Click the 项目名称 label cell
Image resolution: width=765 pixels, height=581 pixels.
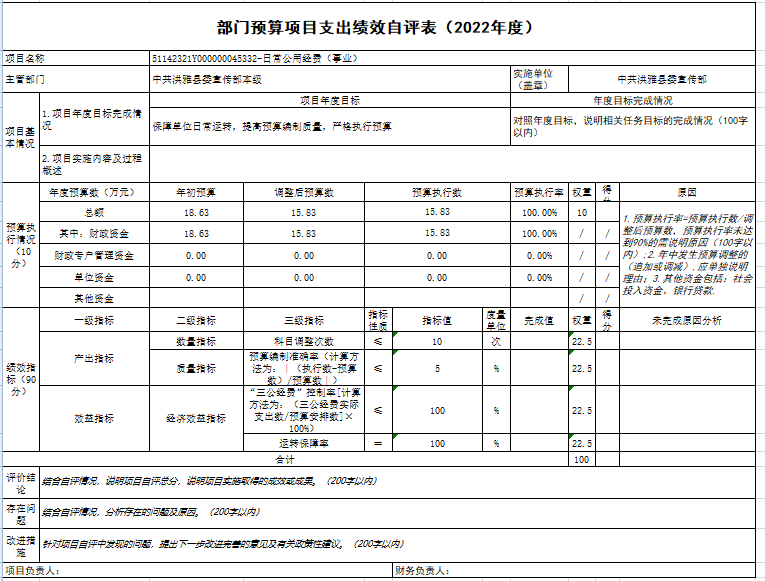pos(76,58)
